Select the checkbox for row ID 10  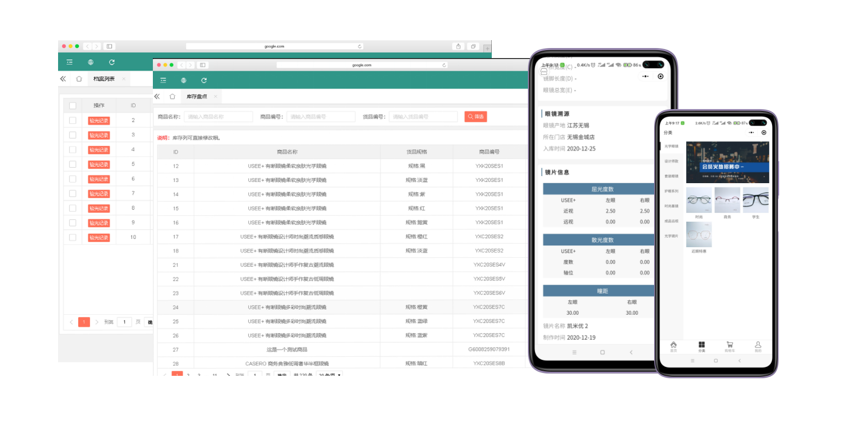tap(73, 237)
